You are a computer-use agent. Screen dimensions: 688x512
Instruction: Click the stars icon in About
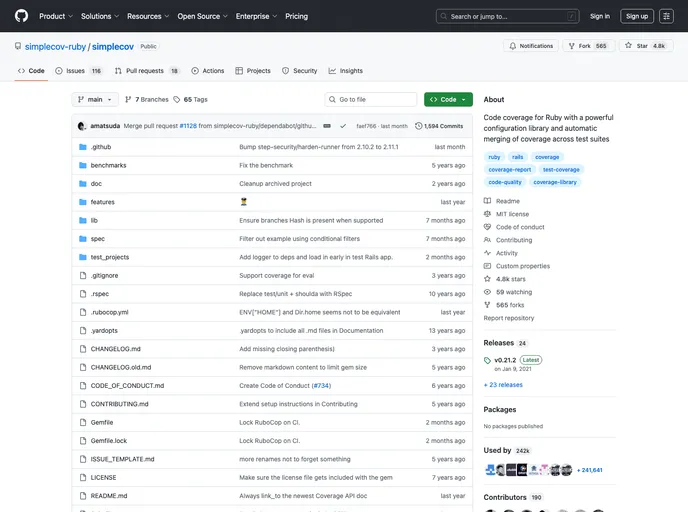[487, 279]
